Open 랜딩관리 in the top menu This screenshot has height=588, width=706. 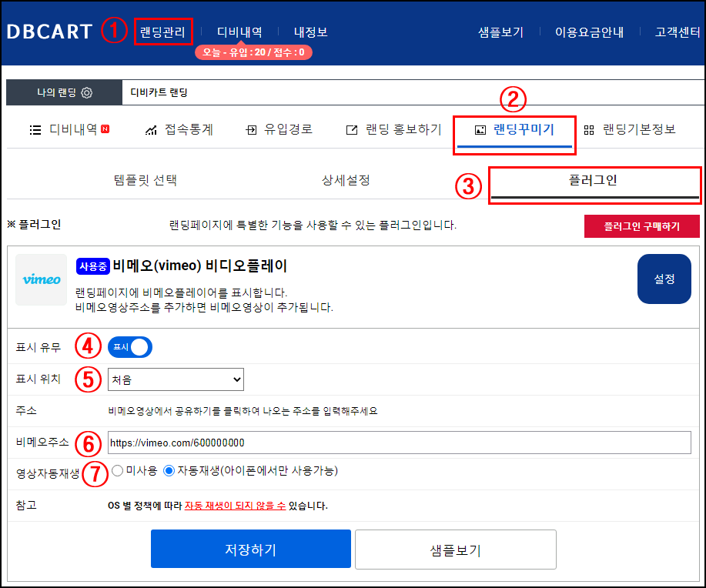click(162, 32)
